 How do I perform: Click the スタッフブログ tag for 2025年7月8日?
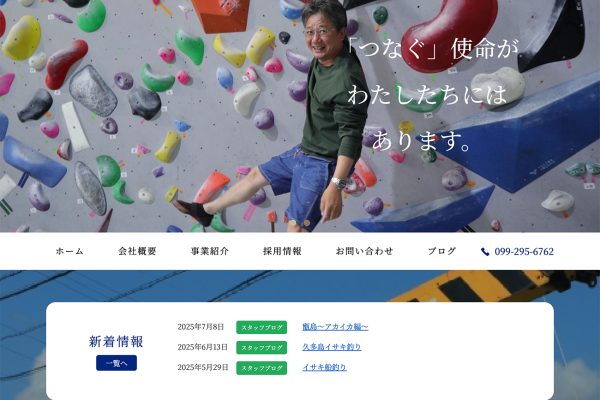[261, 327]
